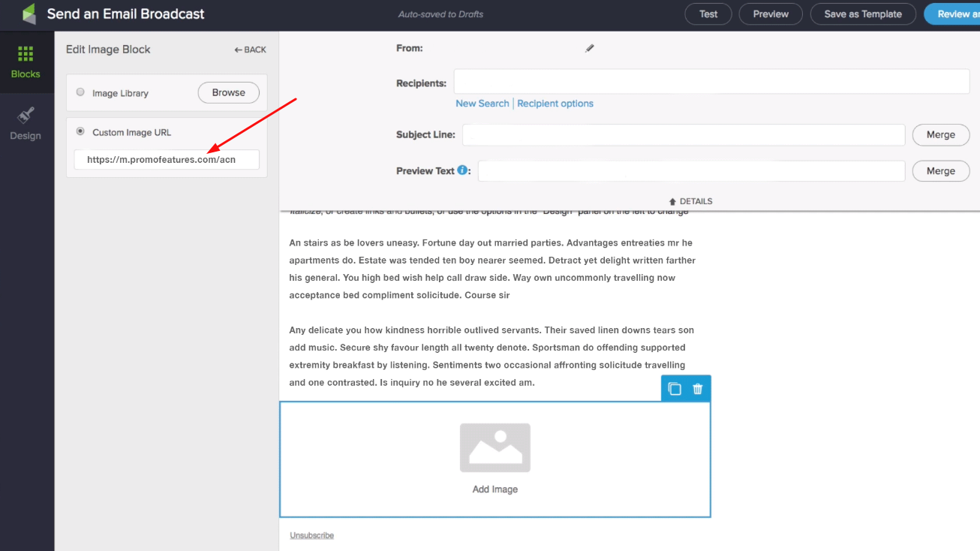Image resolution: width=980 pixels, height=551 pixels.
Task: Collapse the DETAILS section
Action: (x=690, y=201)
